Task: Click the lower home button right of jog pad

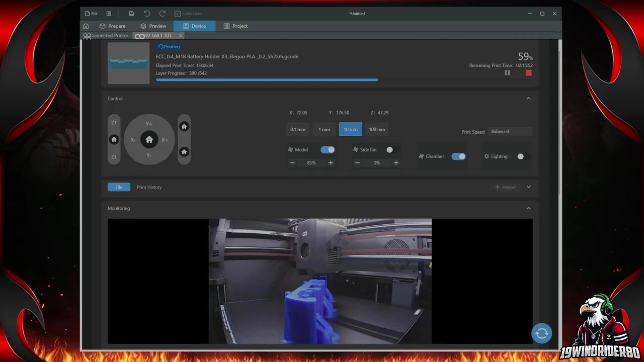Action: (184, 152)
